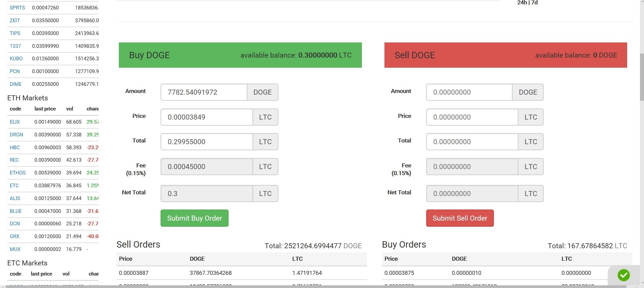Open the TIPS market

click(15, 33)
